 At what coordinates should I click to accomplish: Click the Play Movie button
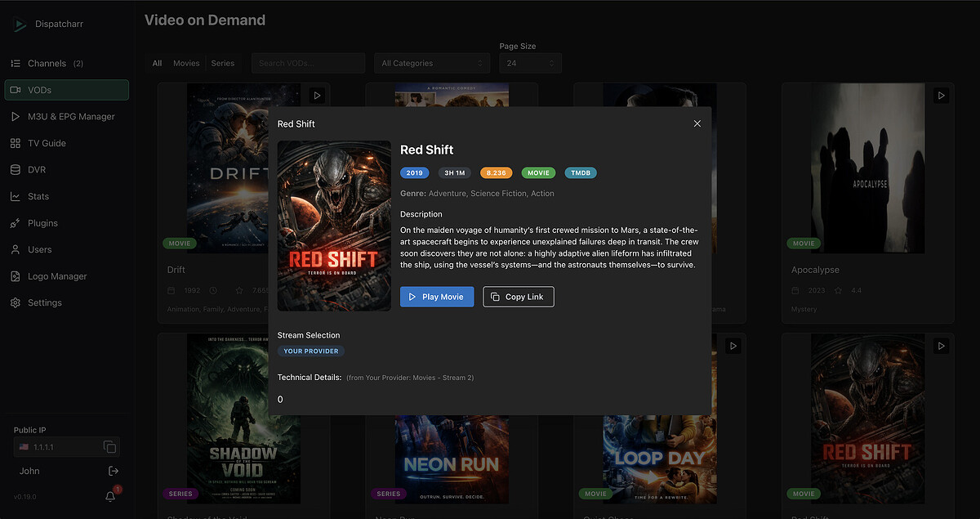(x=437, y=297)
